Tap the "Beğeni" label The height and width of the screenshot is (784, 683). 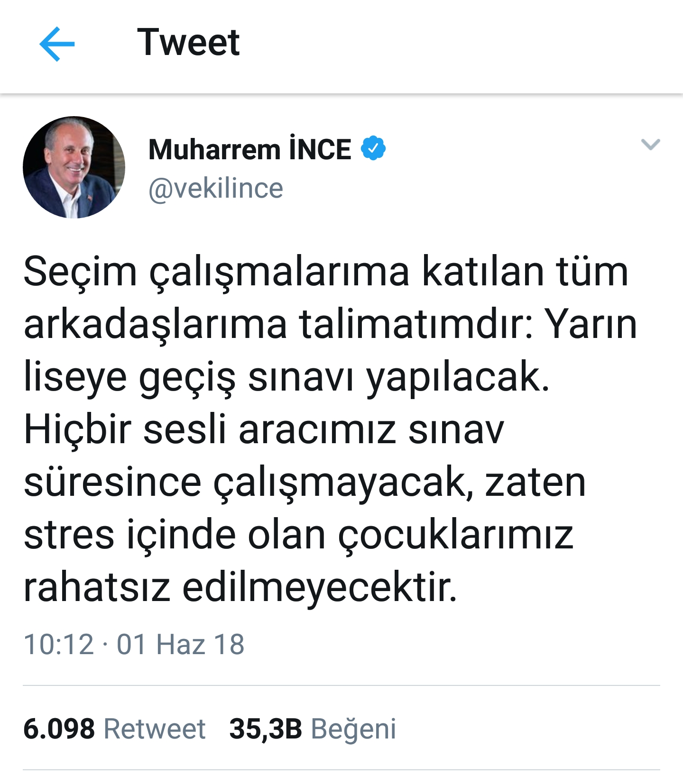click(353, 729)
